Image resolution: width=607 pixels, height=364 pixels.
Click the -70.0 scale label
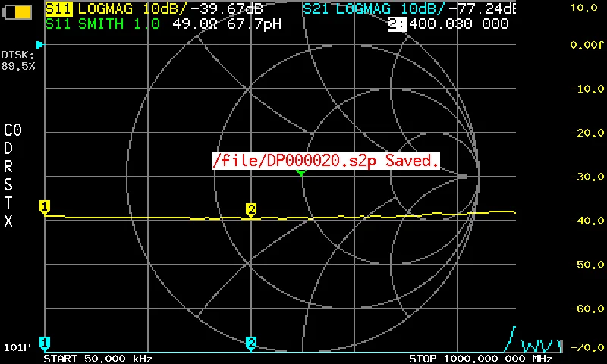tap(587, 347)
